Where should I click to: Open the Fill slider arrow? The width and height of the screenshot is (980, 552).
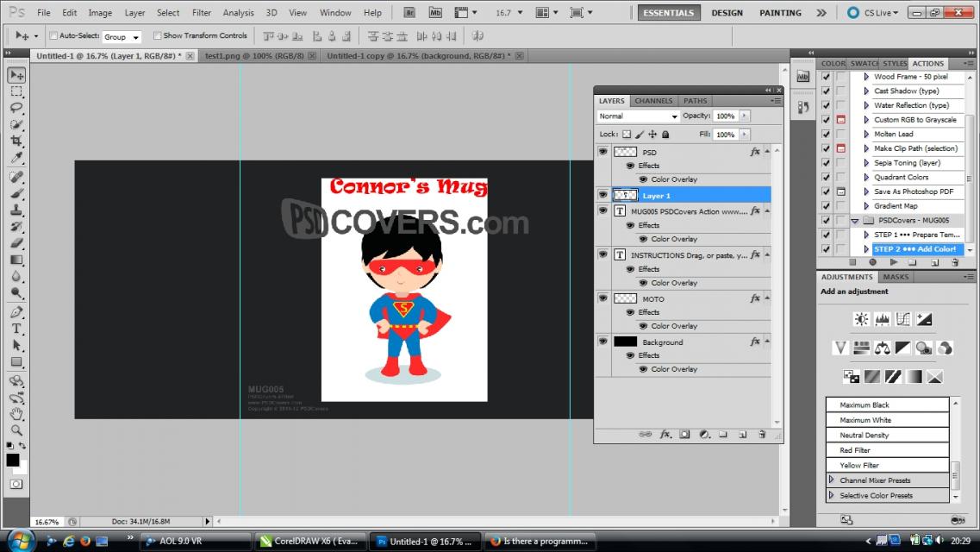pos(744,135)
